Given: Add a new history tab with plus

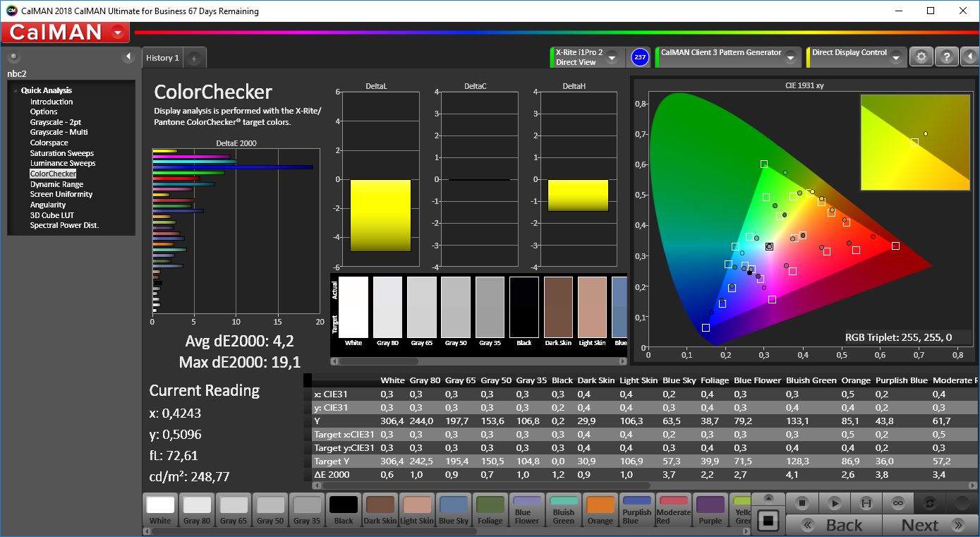Looking at the screenshot, I should [194, 59].
